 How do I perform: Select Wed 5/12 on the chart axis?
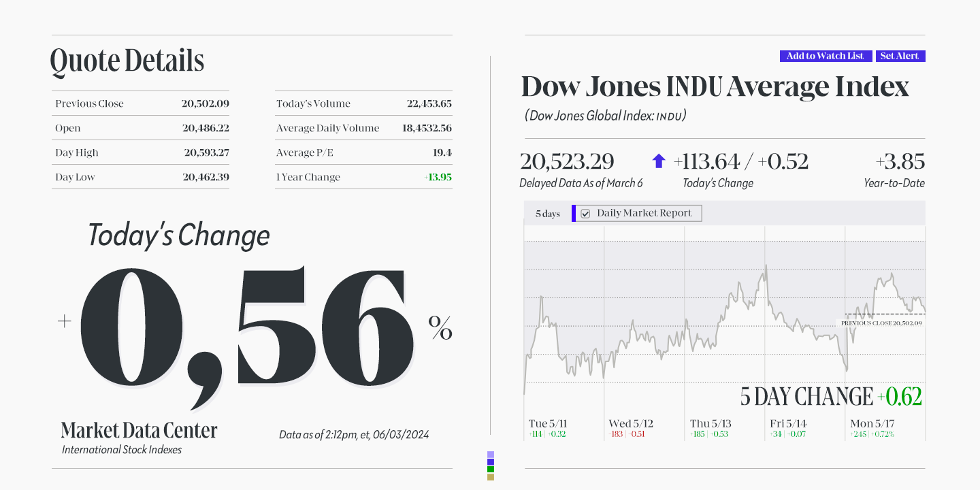631,423
